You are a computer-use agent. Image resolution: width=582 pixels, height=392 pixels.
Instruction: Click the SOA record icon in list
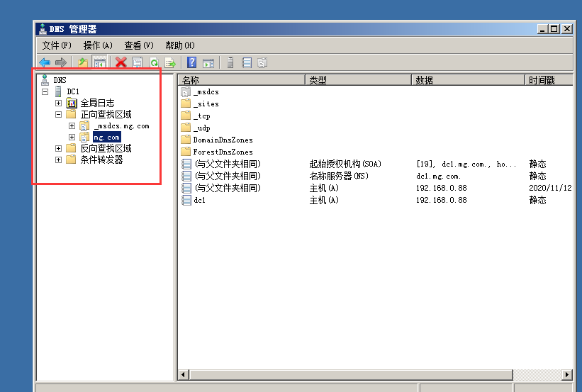(186, 164)
